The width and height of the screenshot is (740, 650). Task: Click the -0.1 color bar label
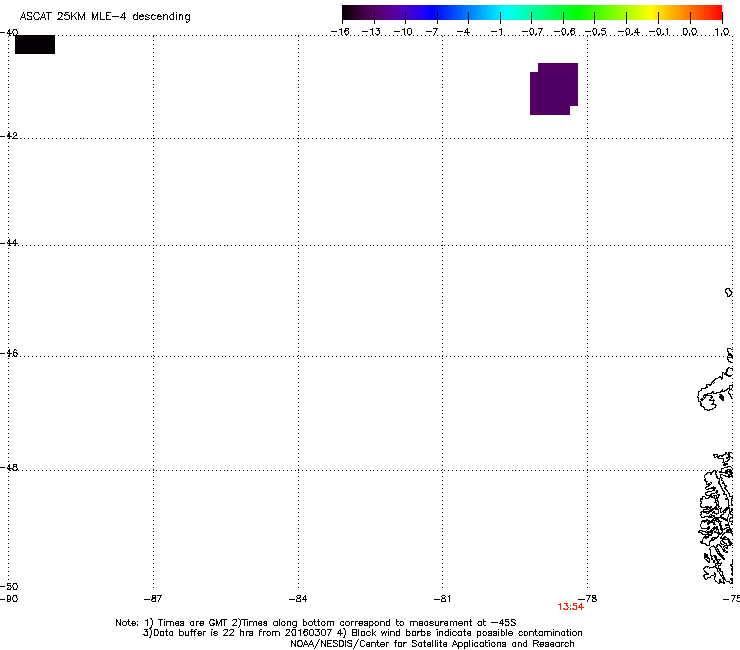(x=659, y=32)
